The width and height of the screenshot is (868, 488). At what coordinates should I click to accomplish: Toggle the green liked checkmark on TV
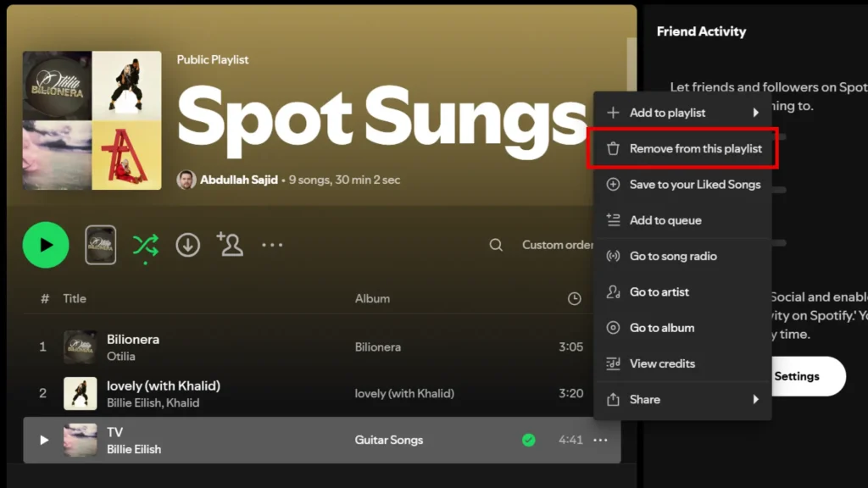pyautogui.click(x=529, y=440)
